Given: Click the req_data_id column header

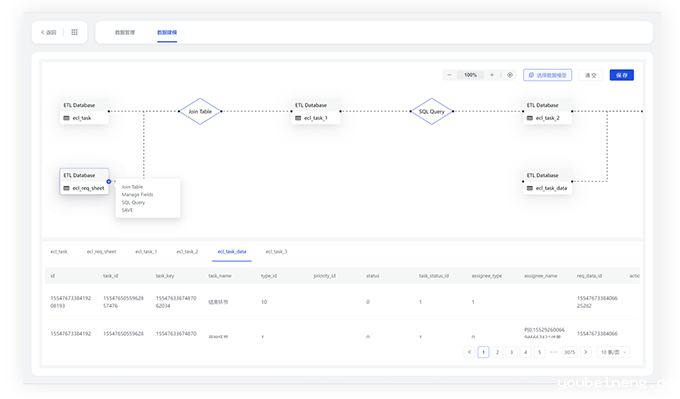Looking at the screenshot, I should (589, 276).
